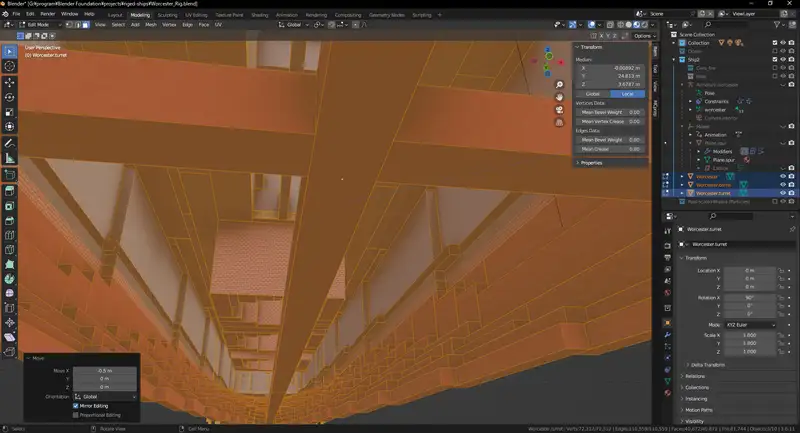This screenshot has height=433, width=800.
Task: Activate the Rotate tool
Action: coord(9,97)
